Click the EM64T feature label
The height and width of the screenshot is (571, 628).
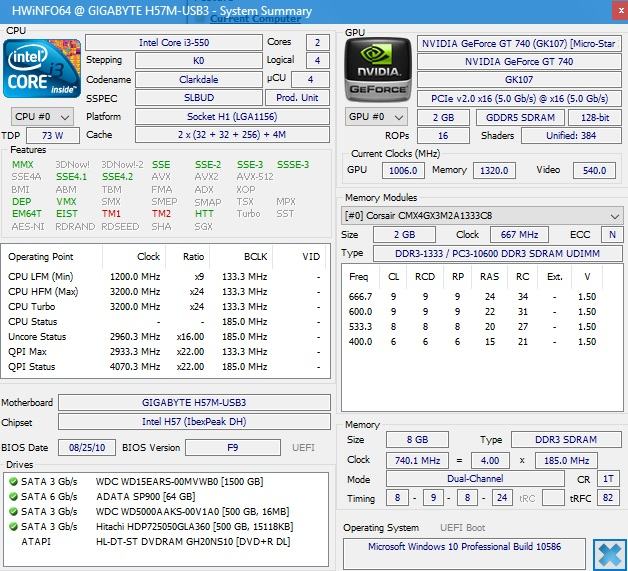coord(27,214)
